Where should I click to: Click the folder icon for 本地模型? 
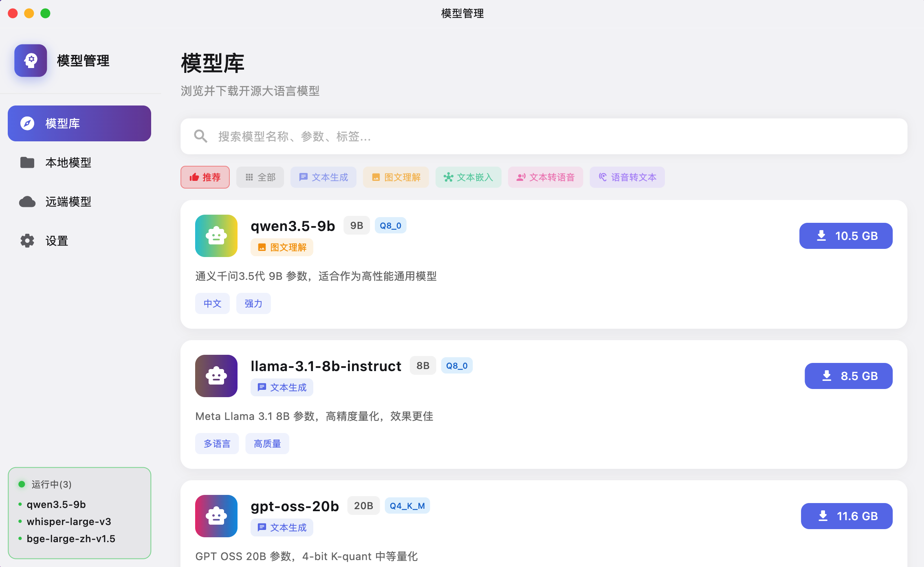27,163
